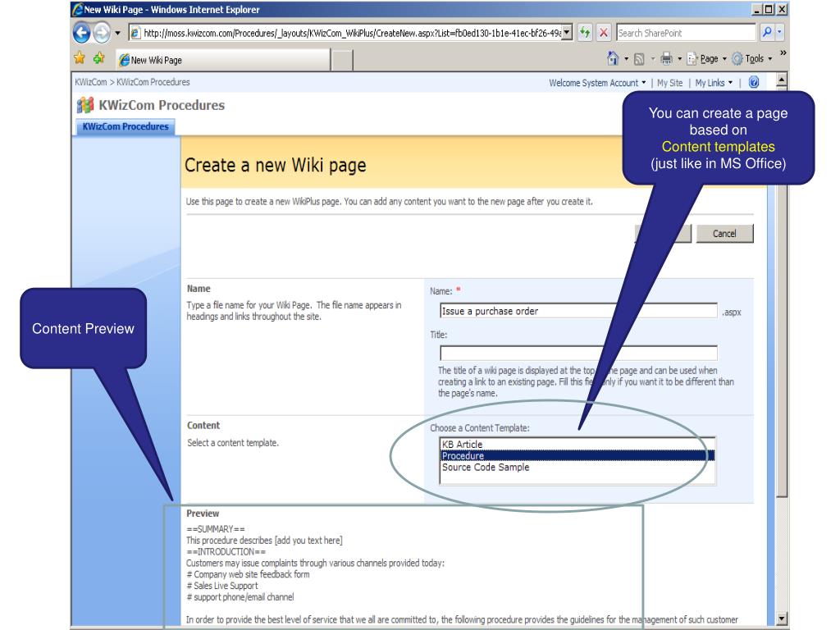Click the browser Forward arrow button

point(102,33)
